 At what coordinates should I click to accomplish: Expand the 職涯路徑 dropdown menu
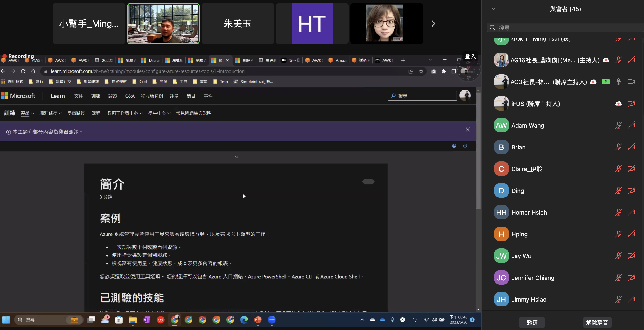[51, 113]
